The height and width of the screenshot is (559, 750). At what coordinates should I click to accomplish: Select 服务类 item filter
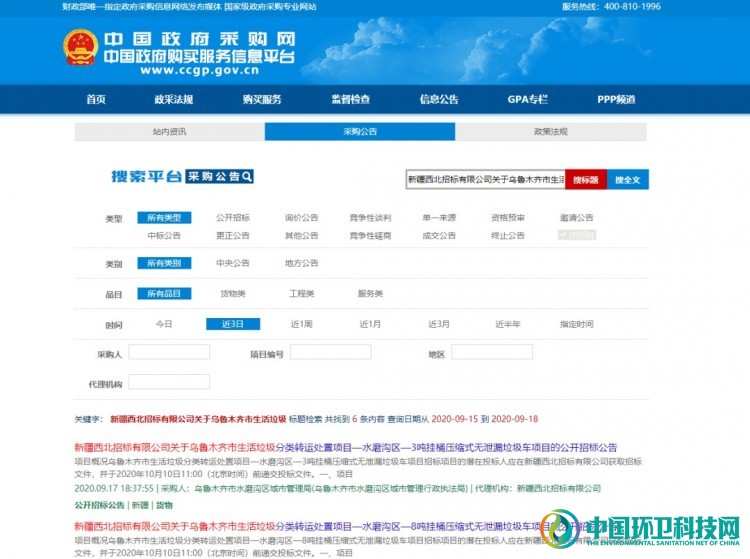(x=370, y=294)
